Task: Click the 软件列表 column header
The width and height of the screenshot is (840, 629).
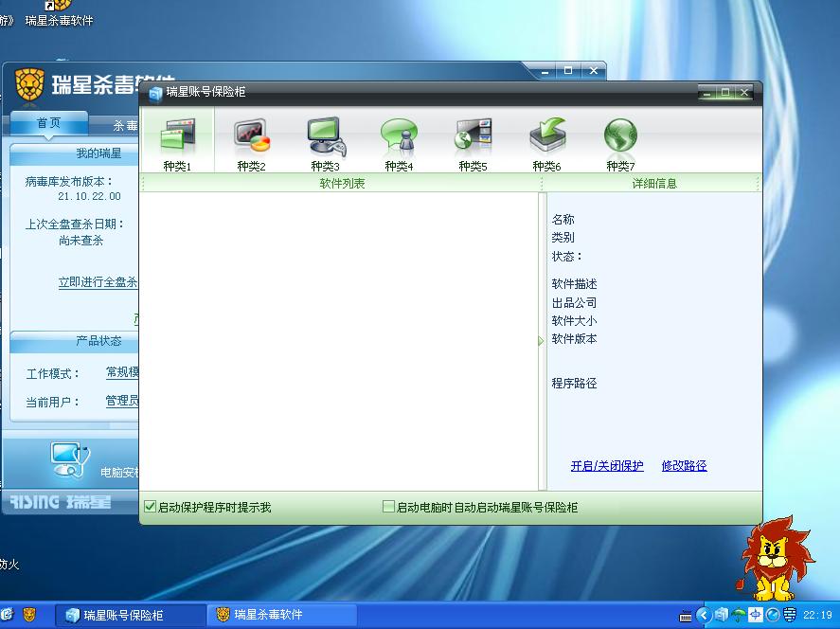Action: click(x=341, y=184)
